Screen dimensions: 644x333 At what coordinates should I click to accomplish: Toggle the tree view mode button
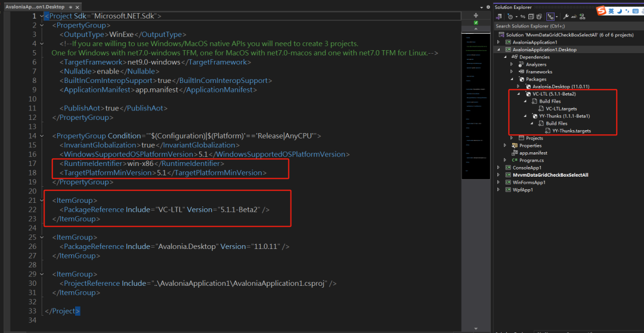pos(551,17)
